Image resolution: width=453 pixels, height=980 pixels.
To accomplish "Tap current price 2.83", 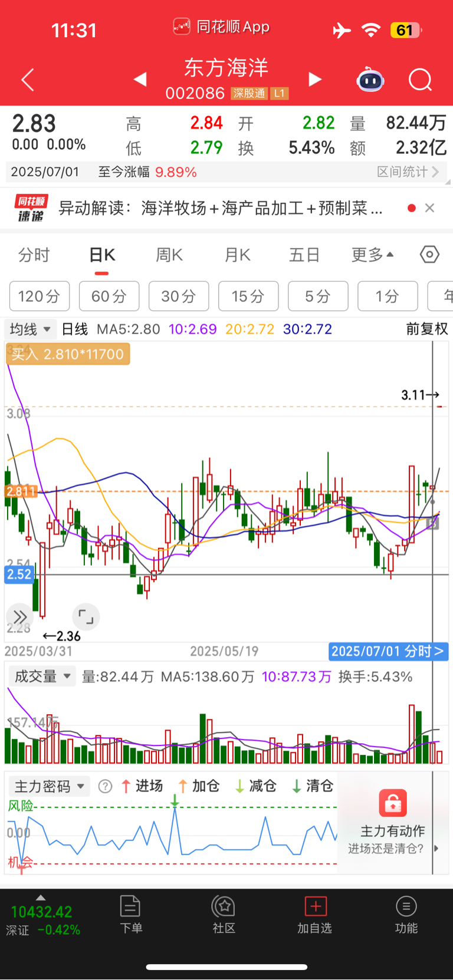I will click(x=34, y=124).
